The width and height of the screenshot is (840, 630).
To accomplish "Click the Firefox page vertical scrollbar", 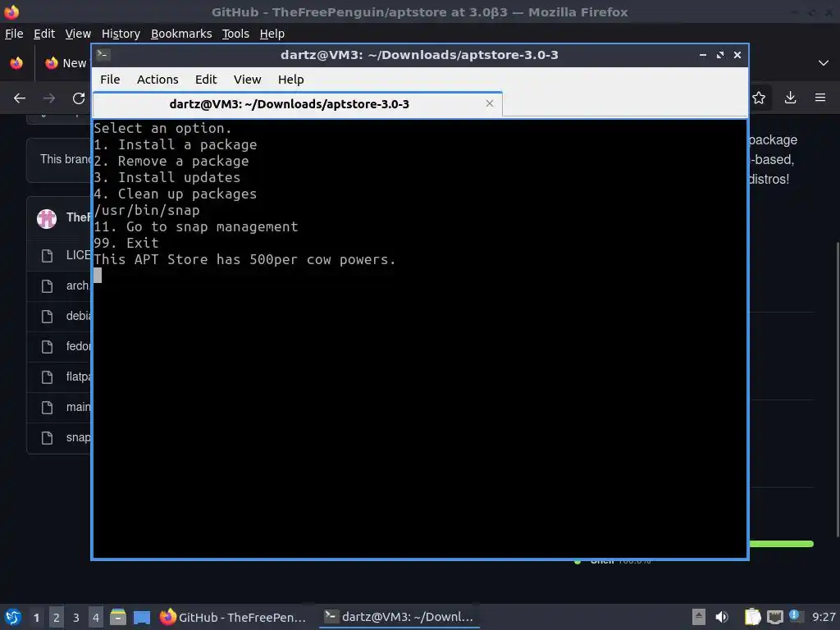I will tap(838, 388).
